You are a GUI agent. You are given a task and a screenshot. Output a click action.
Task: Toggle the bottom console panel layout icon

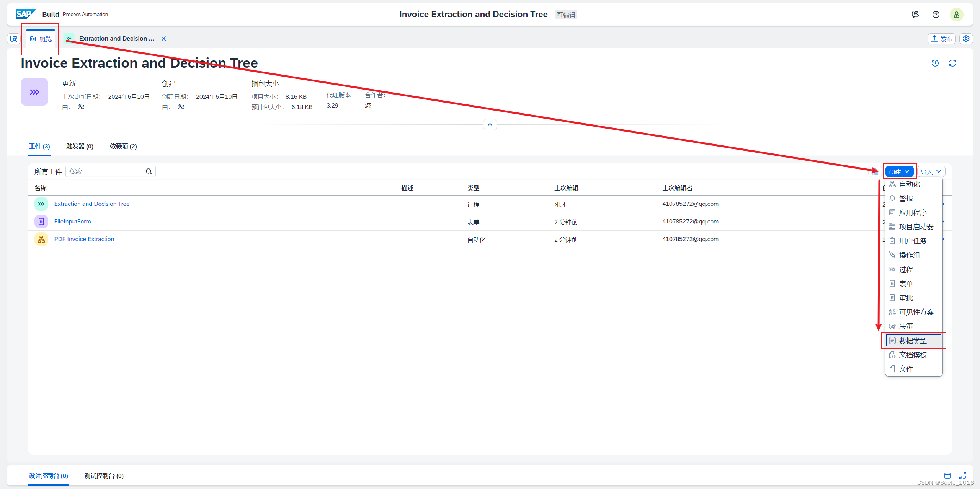[x=947, y=476]
